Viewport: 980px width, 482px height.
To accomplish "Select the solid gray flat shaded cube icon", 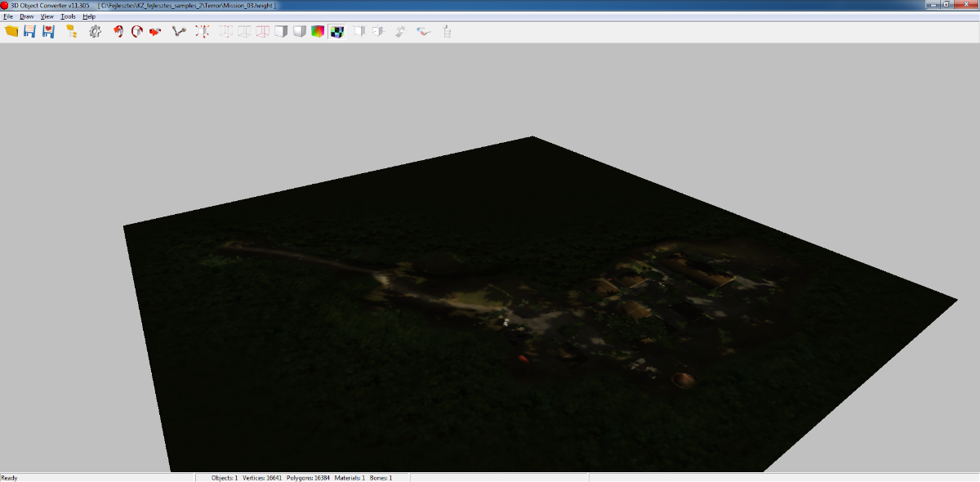I will point(281,31).
